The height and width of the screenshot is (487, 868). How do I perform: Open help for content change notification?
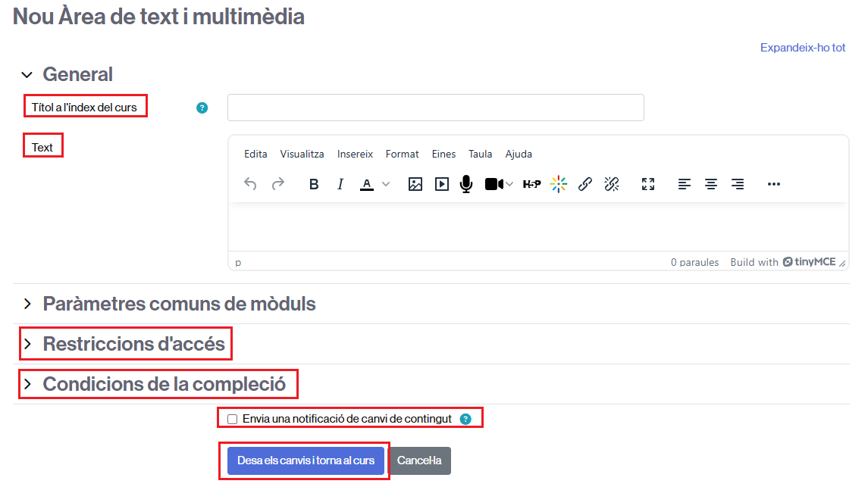click(x=465, y=419)
